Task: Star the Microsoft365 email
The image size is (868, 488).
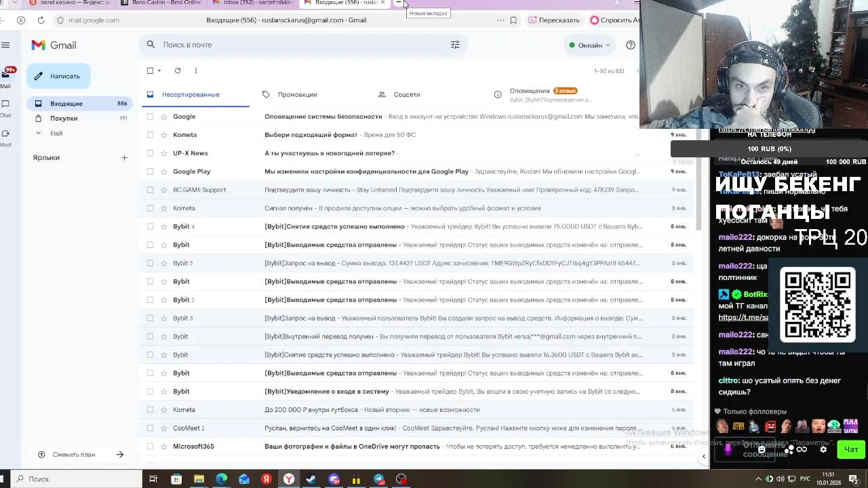Action: click(163, 447)
